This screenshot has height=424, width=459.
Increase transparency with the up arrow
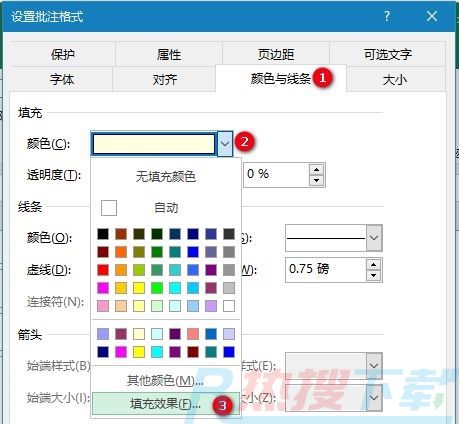point(316,169)
